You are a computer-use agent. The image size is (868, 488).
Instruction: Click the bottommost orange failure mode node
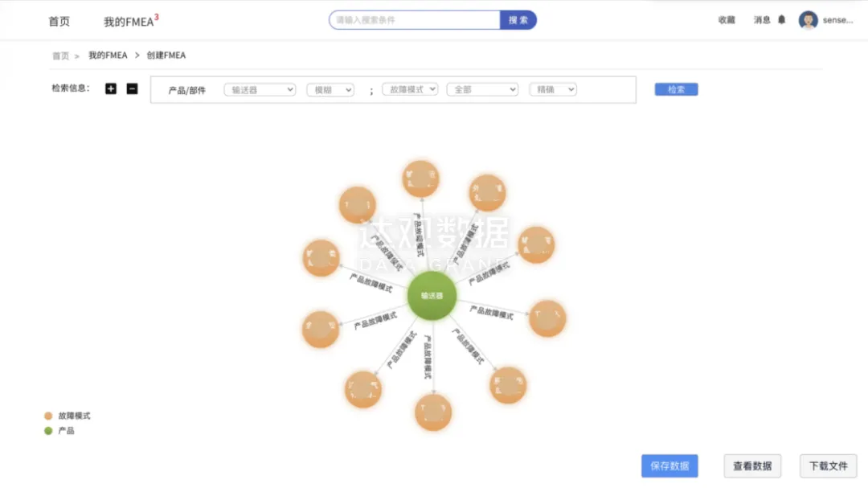tap(433, 412)
